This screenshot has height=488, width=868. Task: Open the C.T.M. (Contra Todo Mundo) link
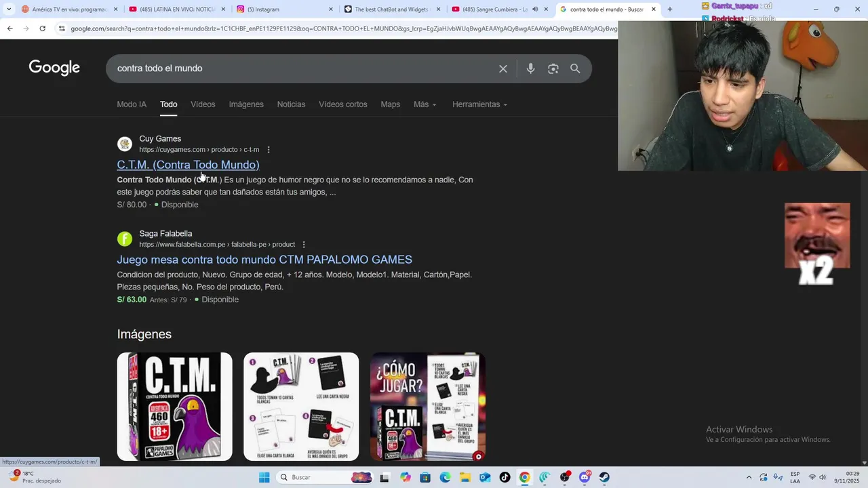(188, 165)
